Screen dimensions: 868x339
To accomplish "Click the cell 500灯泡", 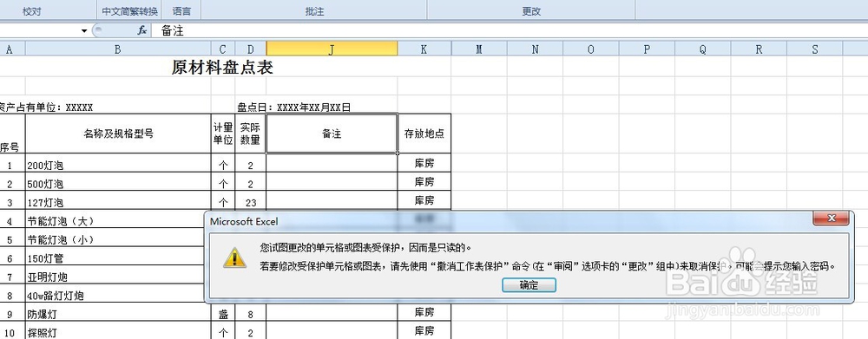I will (x=118, y=182).
